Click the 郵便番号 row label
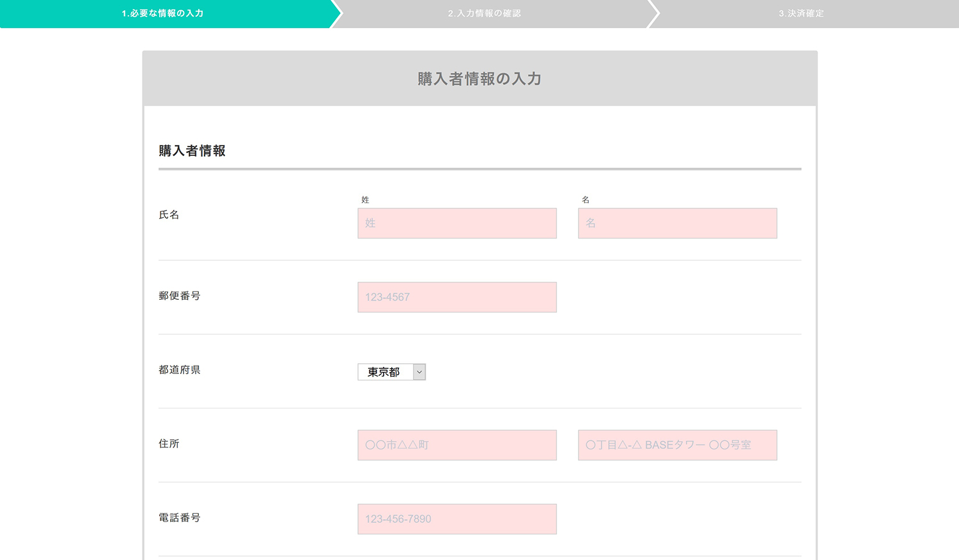 [x=180, y=296]
